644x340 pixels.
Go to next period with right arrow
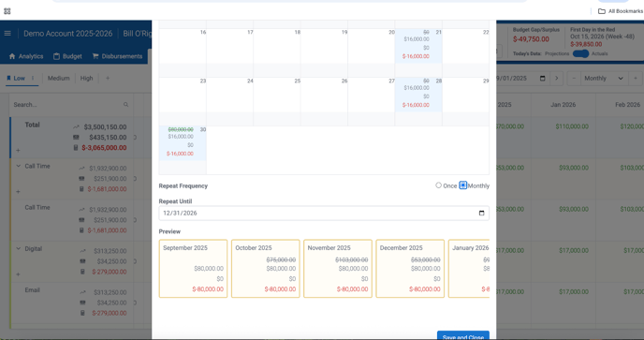[x=557, y=78]
